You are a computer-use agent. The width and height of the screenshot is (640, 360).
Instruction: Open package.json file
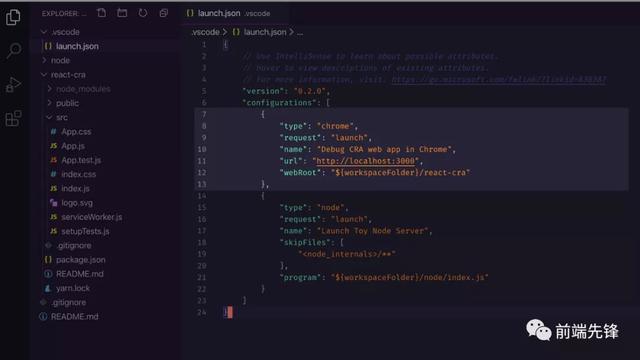pyautogui.click(x=80, y=260)
